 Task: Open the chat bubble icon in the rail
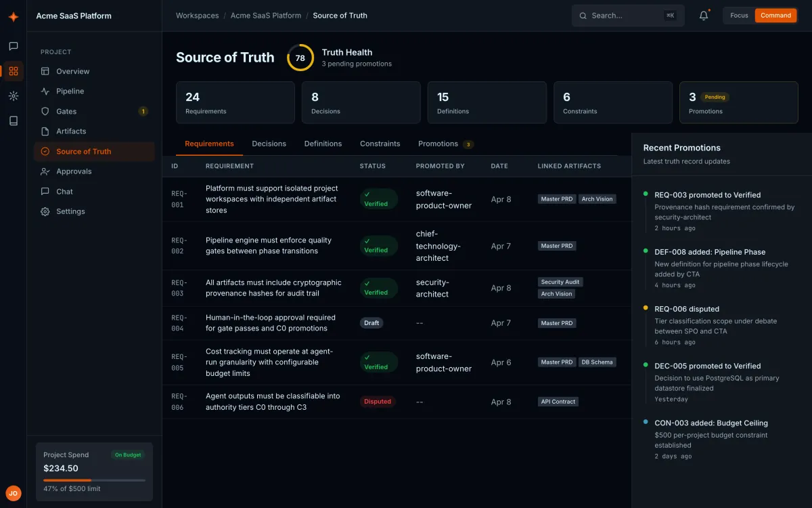pyautogui.click(x=13, y=46)
